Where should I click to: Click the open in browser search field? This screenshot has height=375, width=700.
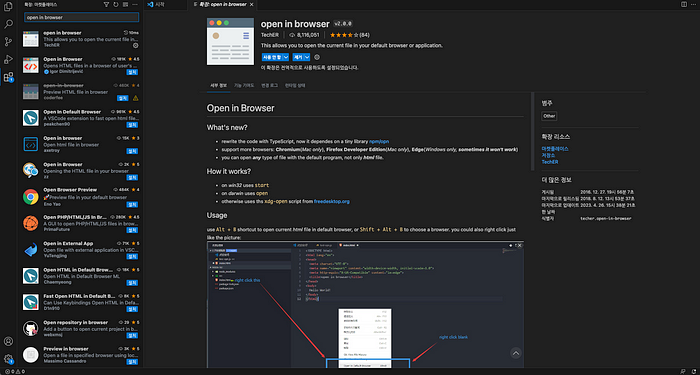coord(81,17)
